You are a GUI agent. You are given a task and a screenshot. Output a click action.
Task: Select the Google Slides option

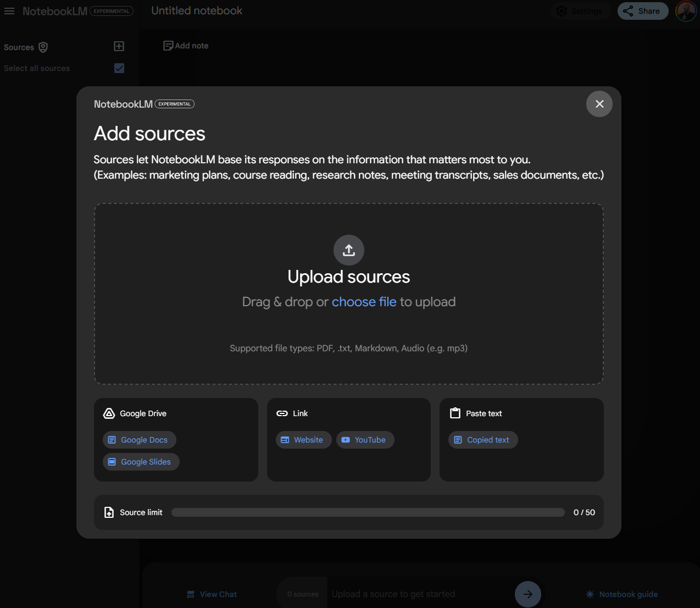tap(141, 462)
